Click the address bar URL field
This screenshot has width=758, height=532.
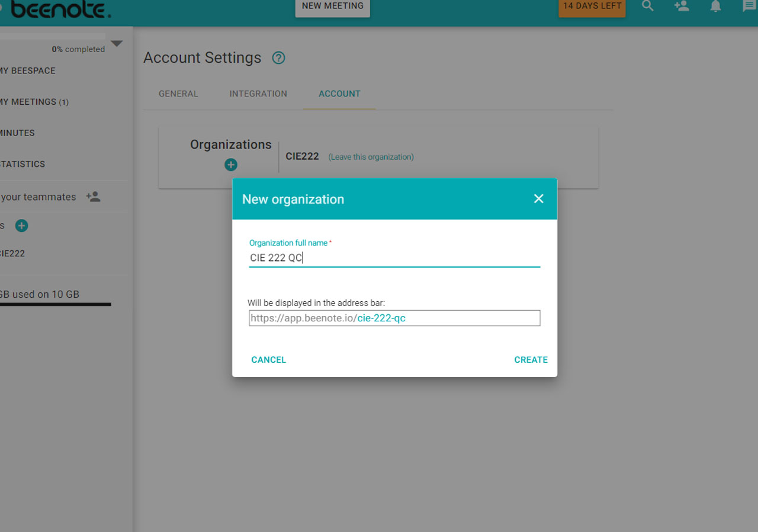click(x=394, y=318)
